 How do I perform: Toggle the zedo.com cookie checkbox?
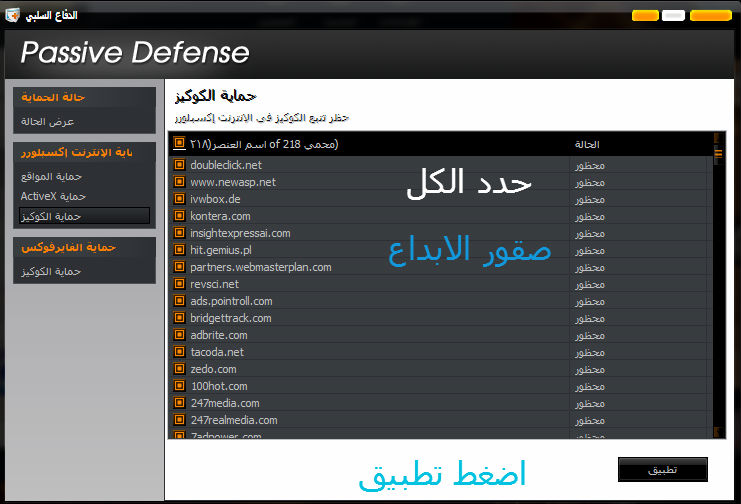(x=180, y=369)
